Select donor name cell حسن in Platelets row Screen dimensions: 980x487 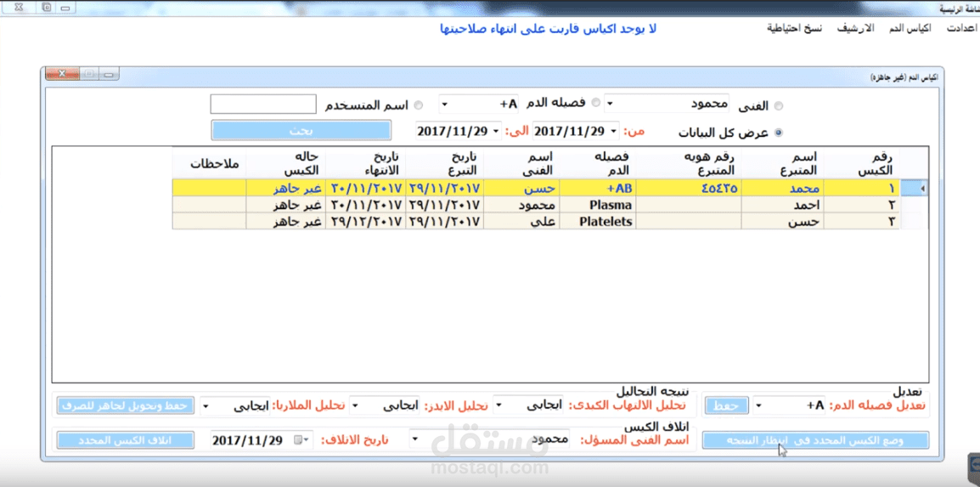point(782,221)
